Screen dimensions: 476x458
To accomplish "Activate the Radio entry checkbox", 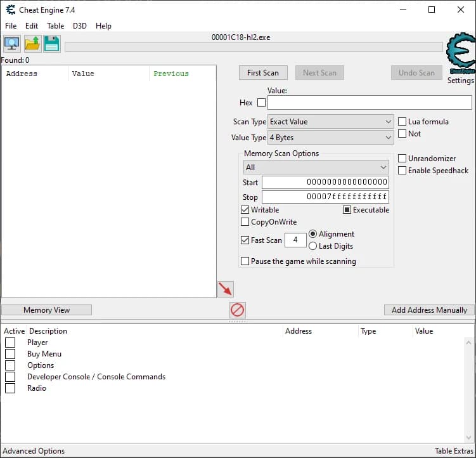I will click(x=10, y=388).
